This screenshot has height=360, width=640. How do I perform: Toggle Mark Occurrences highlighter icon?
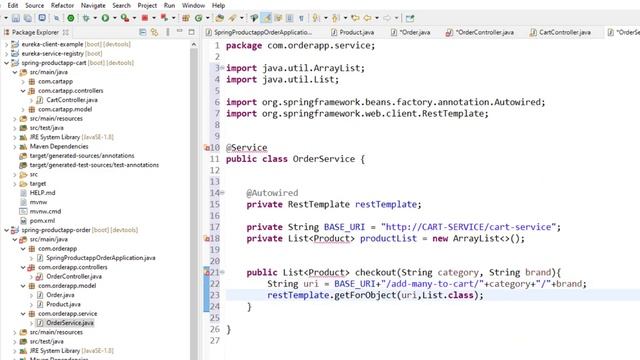pos(267,18)
